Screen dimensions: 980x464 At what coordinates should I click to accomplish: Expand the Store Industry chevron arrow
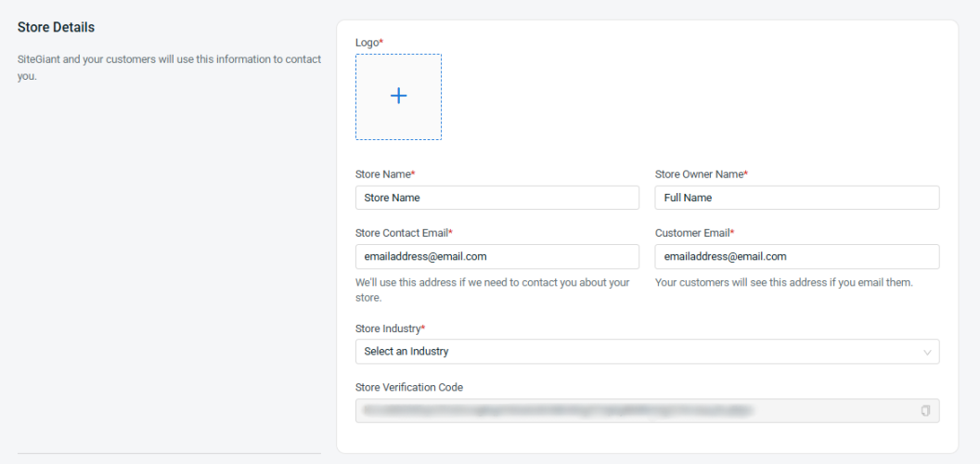click(x=926, y=353)
